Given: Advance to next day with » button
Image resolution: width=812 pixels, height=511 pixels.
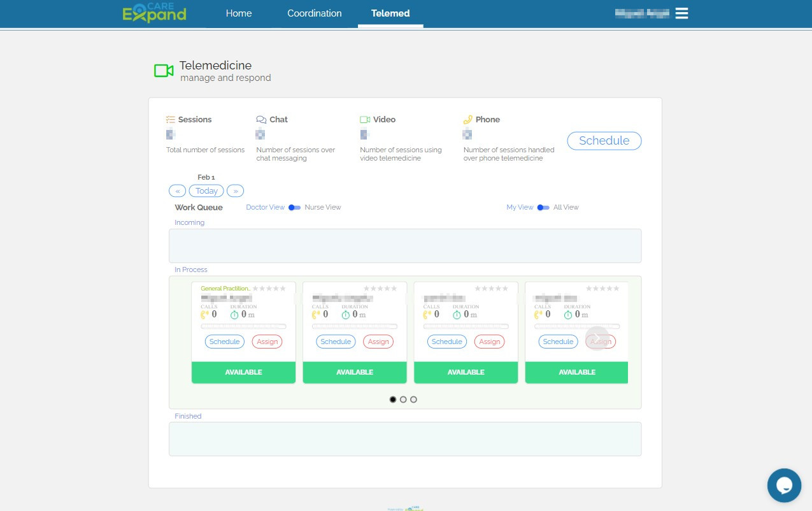Looking at the screenshot, I should 235,191.
